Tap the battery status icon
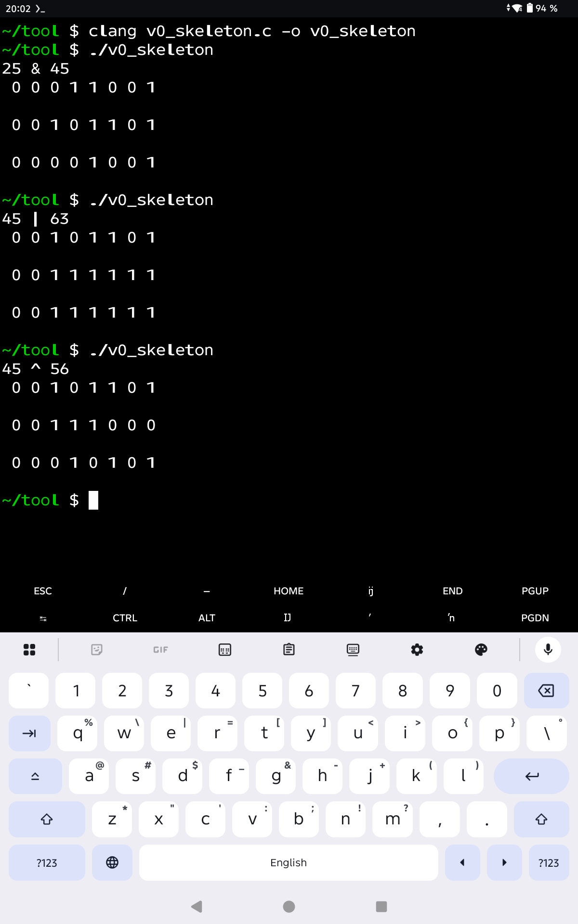578x924 pixels. pos(530,8)
